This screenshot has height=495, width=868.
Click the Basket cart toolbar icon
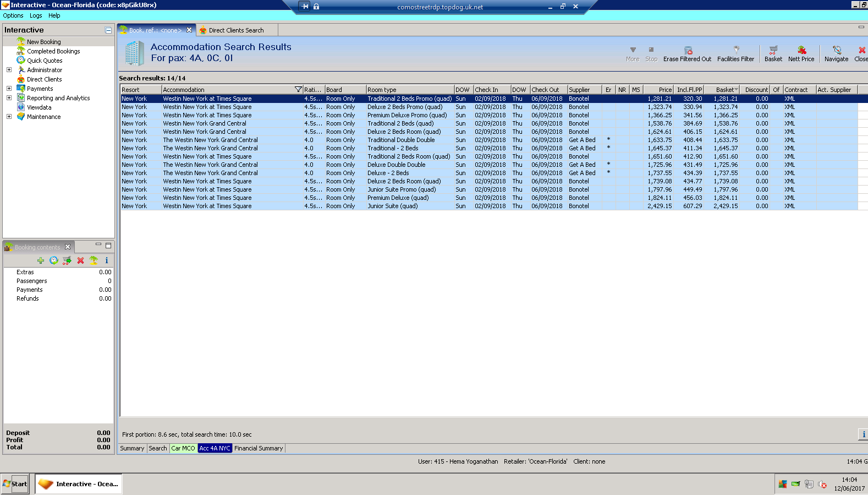773,50
